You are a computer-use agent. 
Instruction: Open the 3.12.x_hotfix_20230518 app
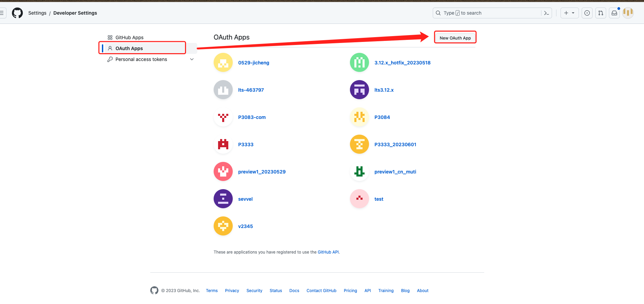402,63
